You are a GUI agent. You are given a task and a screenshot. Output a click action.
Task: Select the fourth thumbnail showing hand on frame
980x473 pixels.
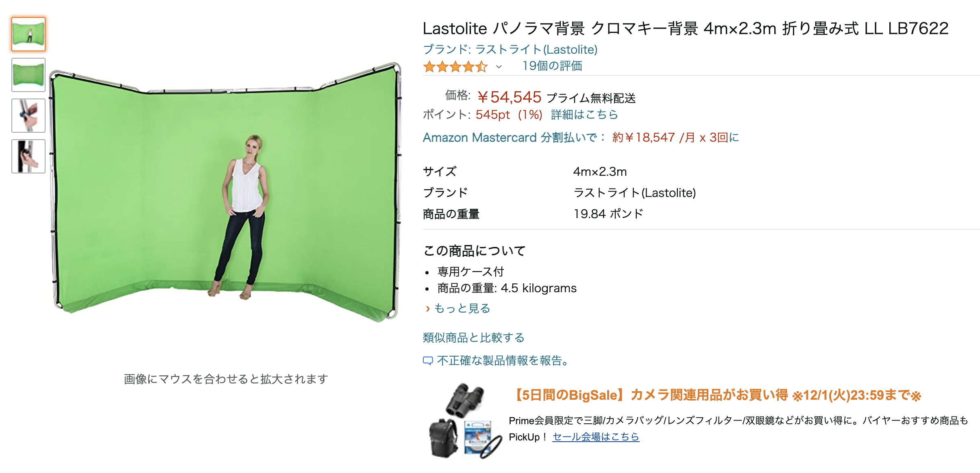(28, 156)
